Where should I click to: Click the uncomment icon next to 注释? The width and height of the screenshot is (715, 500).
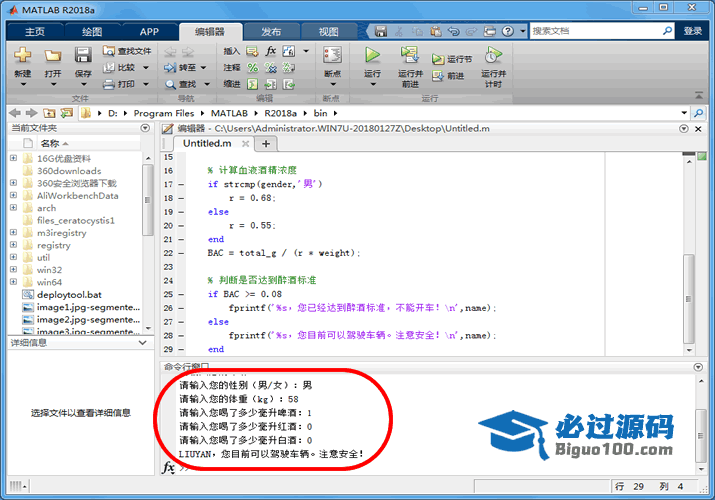coord(271,68)
